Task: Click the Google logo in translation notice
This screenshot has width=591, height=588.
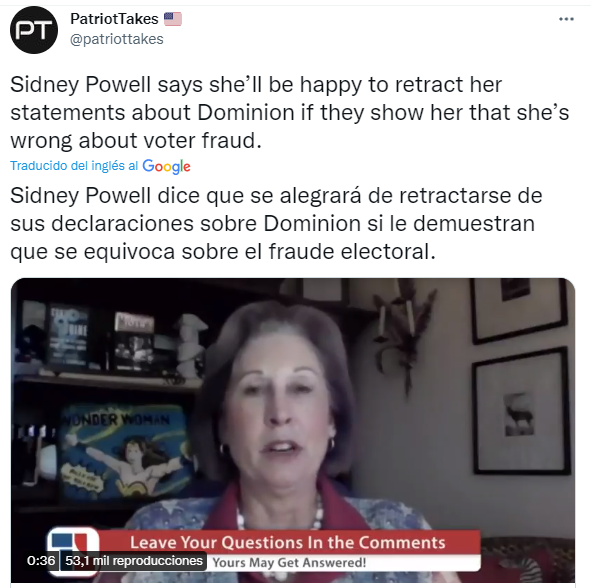Action: pyautogui.click(x=166, y=166)
